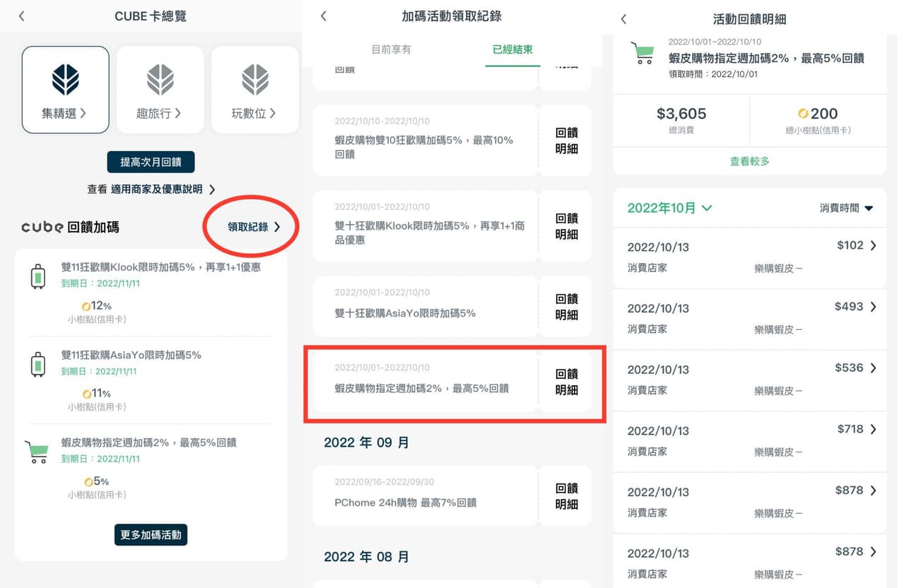Tap the 5% 小樹點 value
Screen dimensions: 904x588
point(102,481)
